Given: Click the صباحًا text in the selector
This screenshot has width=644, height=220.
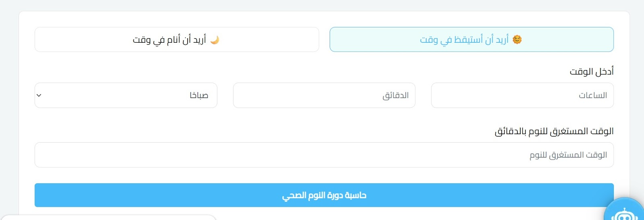Looking at the screenshot, I should [199, 95].
